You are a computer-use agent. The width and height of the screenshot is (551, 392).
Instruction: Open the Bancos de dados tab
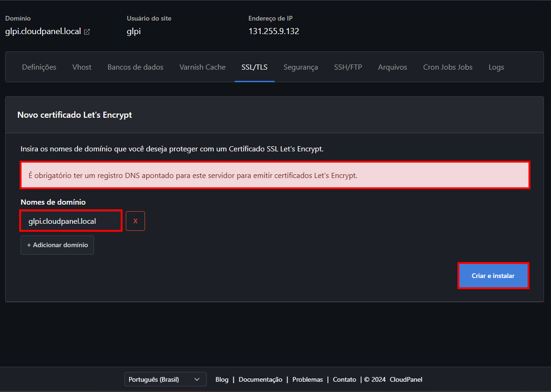pos(135,67)
